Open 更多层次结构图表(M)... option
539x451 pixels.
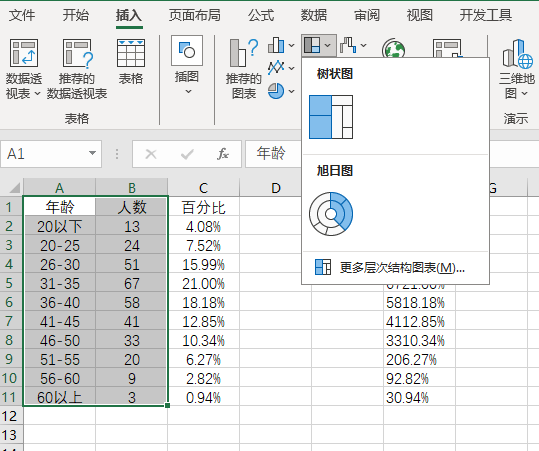point(395,267)
